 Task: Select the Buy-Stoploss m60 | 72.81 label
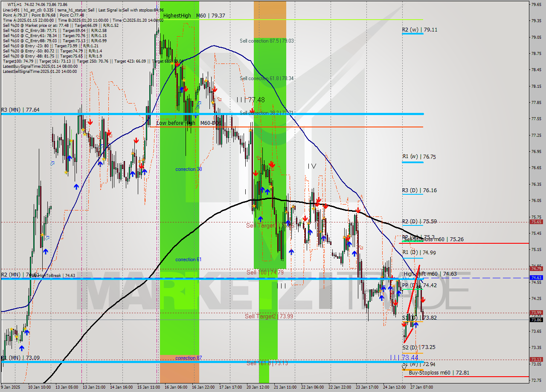439,373
